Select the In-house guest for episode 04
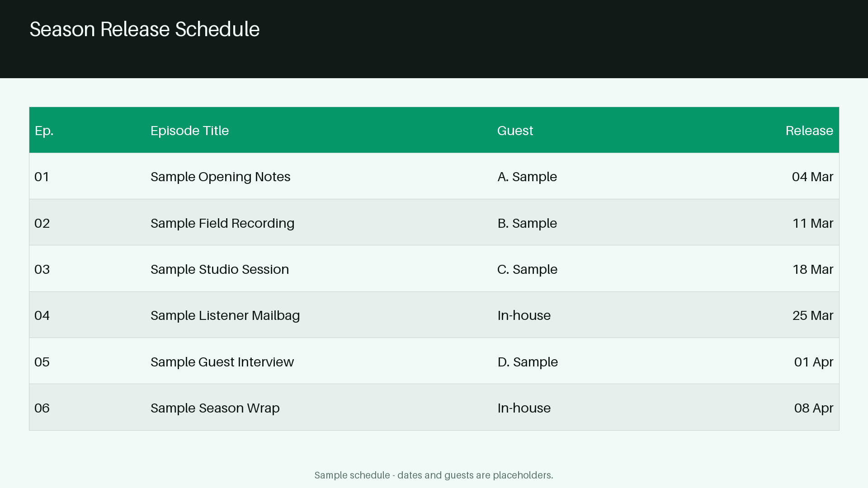 coord(524,315)
